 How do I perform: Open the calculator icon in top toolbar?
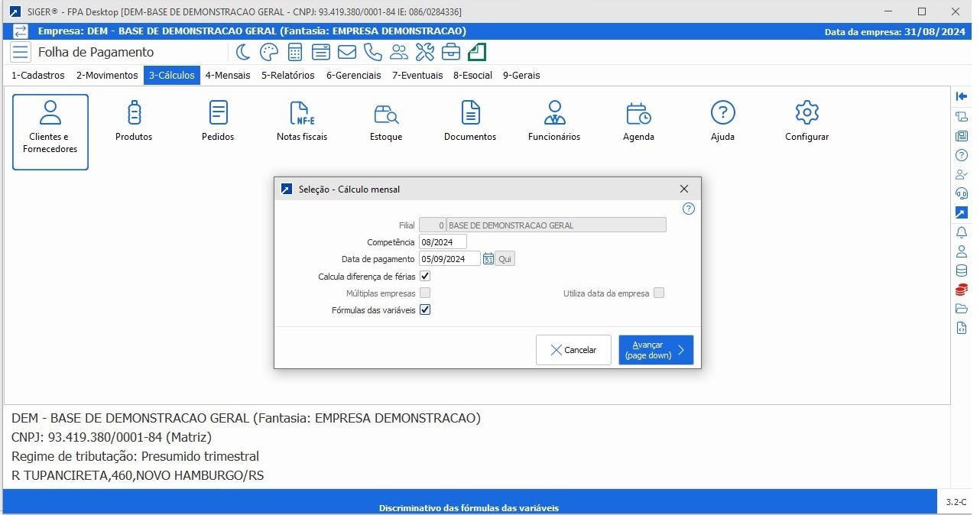(295, 52)
